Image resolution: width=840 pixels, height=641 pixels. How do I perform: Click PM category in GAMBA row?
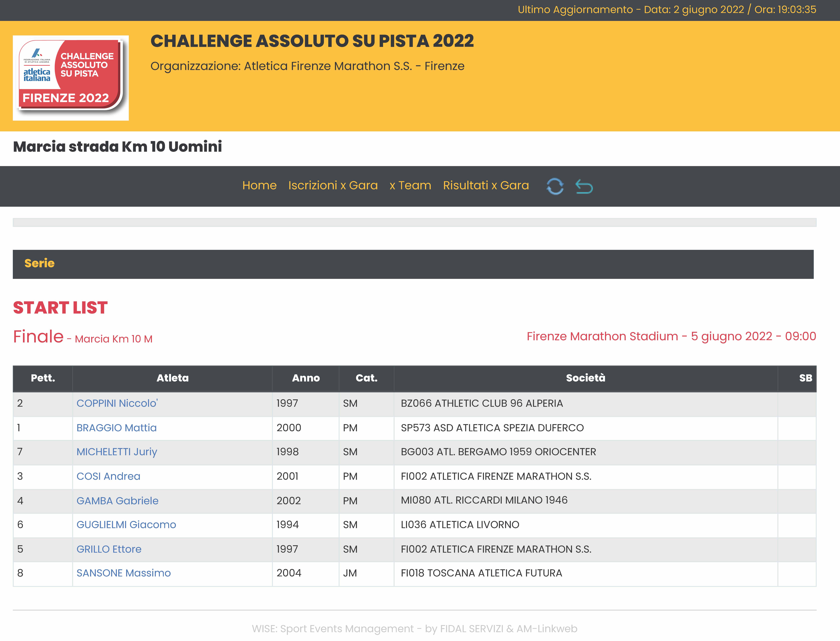click(350, 501)
